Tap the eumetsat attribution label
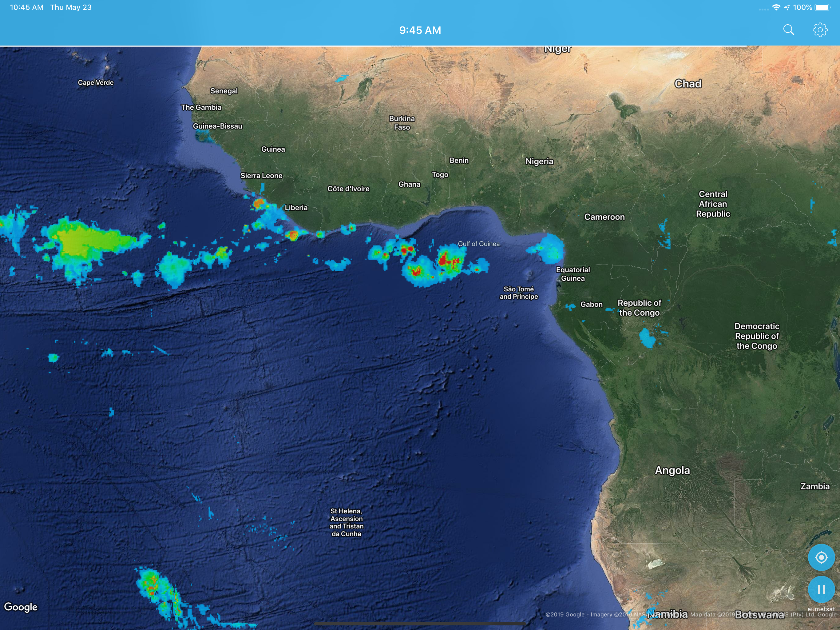Image resolution: width=840 pixels, height=630 pixels. (821, 609)
